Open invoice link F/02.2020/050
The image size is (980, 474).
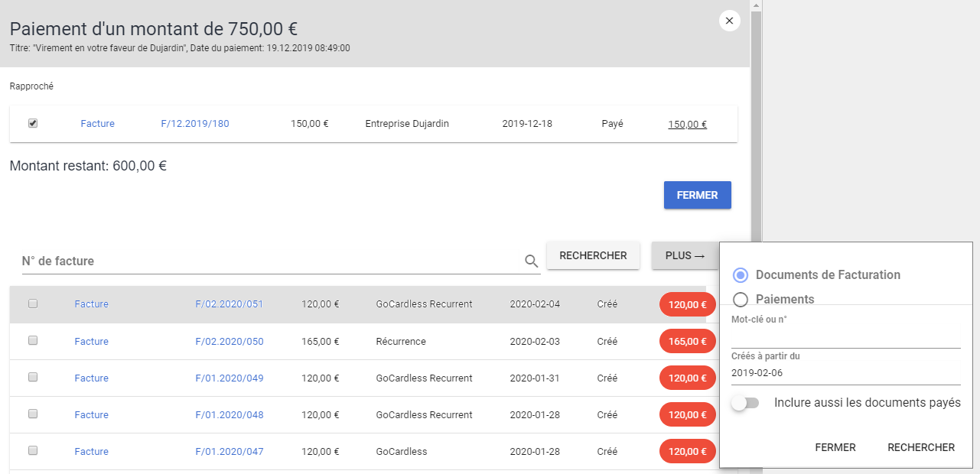230,342
